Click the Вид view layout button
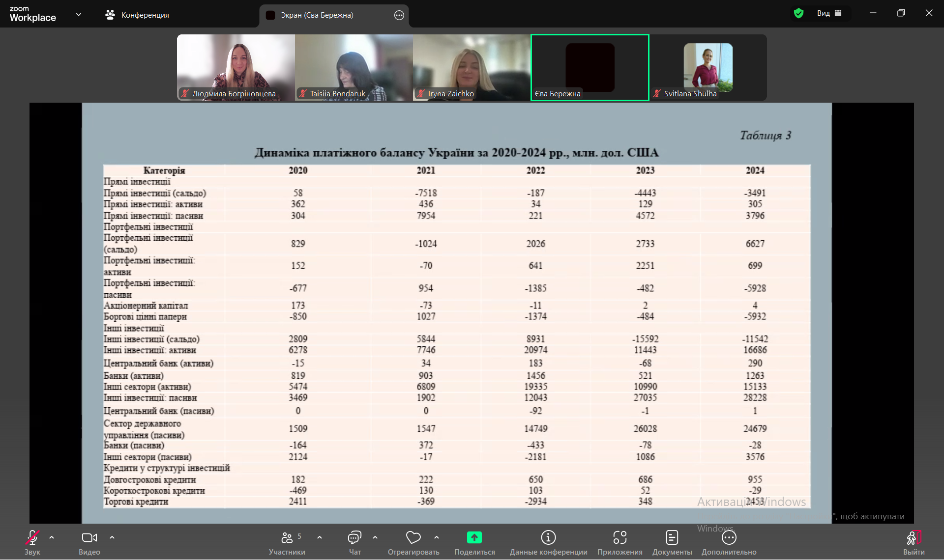This screenshot has height=560, width=944. [x=829, y=13]
